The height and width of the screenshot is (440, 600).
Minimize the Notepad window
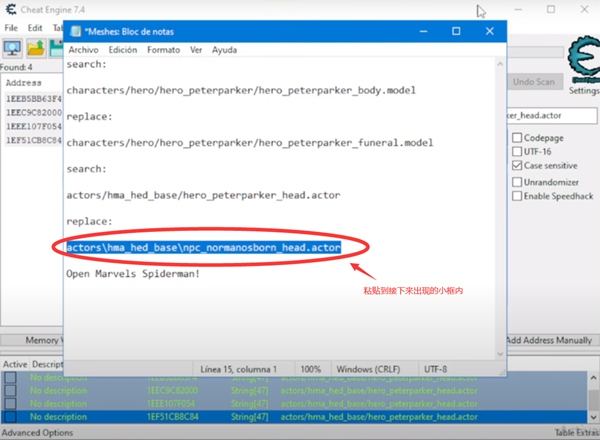pos(424,31)
